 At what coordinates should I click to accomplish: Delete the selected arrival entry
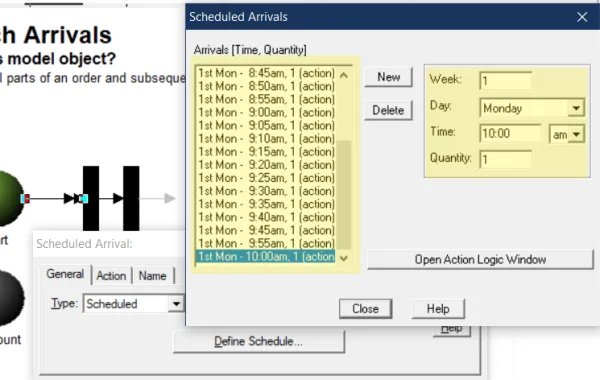(388, 110)
